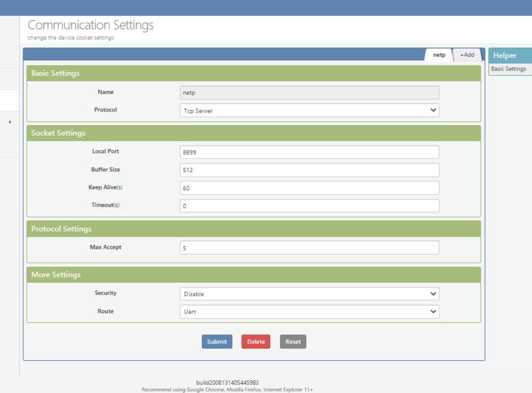Open the Protocol dropdown showing Tcp Server
This screenshot has height=393, width=532.
pos(309,111)
